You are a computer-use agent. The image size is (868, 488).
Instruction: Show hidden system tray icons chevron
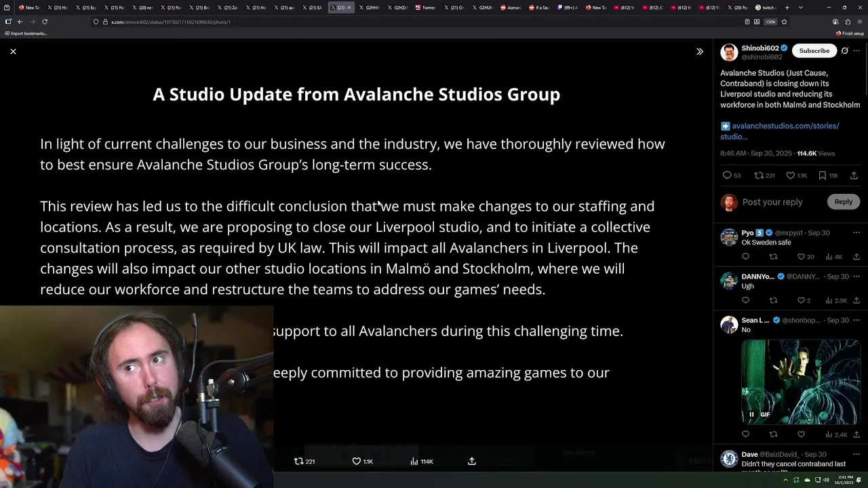pos(786,480)
